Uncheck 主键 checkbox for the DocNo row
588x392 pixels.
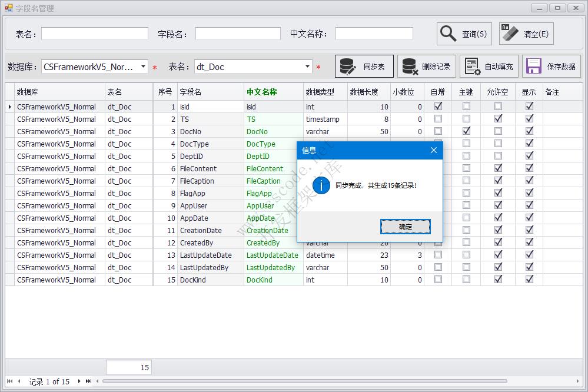coord(466,131)
